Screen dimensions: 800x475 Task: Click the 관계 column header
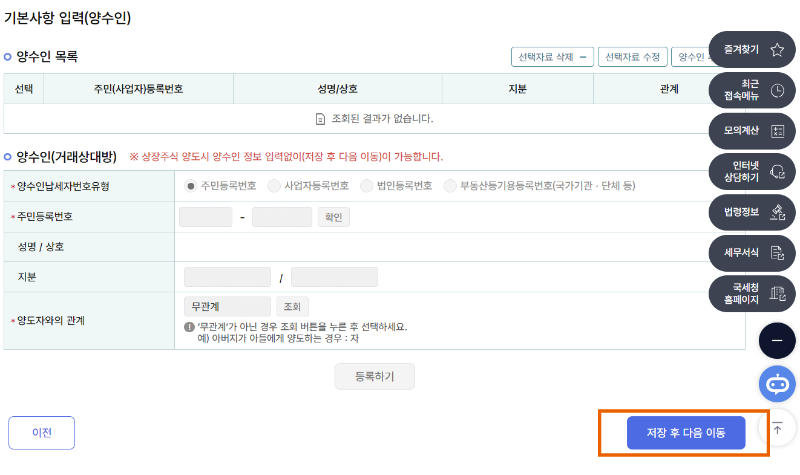point(669,89)
